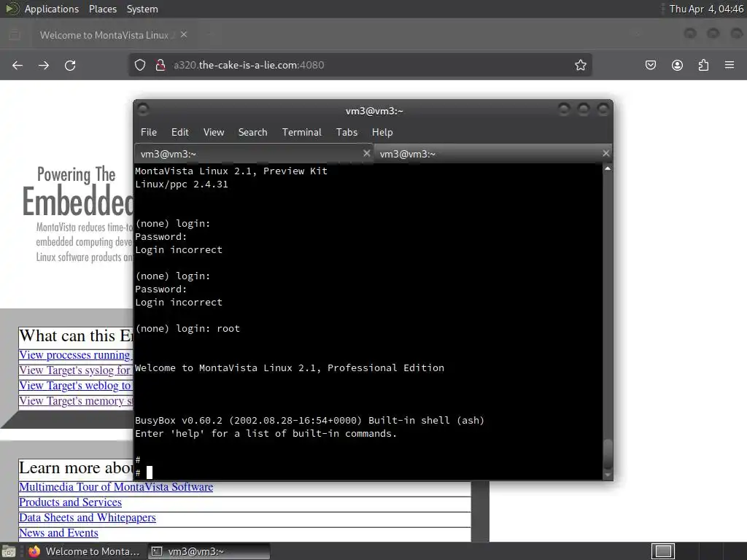The height and width of the screenshot is (560, 747).
Task: Open the terminal Tabs menu
Action: (x=347, y=133)
